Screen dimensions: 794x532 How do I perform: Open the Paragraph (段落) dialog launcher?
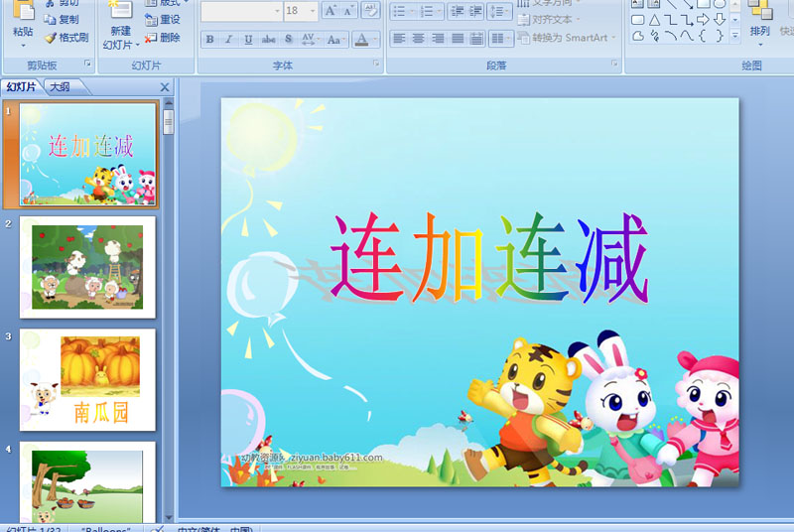(614, 64)
